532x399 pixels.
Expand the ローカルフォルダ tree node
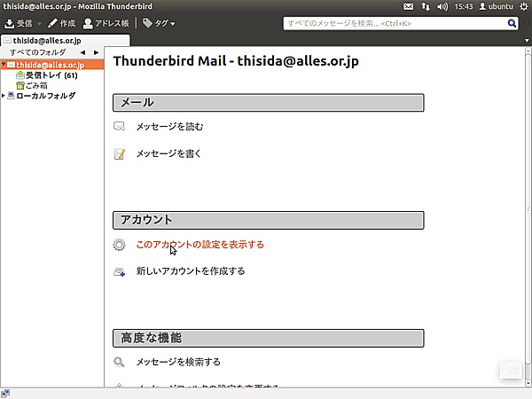pyautogui.click(x=3, y=96)
